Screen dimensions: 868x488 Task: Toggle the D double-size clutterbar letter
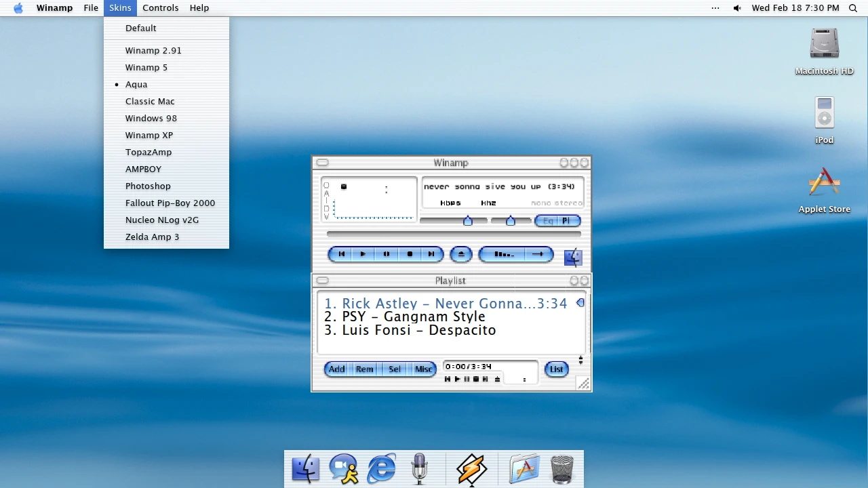pos(326,209)
